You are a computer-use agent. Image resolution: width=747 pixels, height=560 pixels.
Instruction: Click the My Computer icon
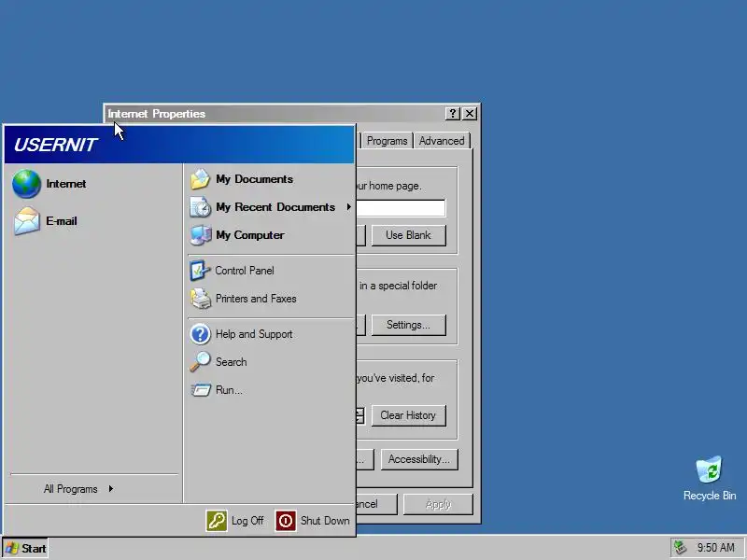click(200, 235)
